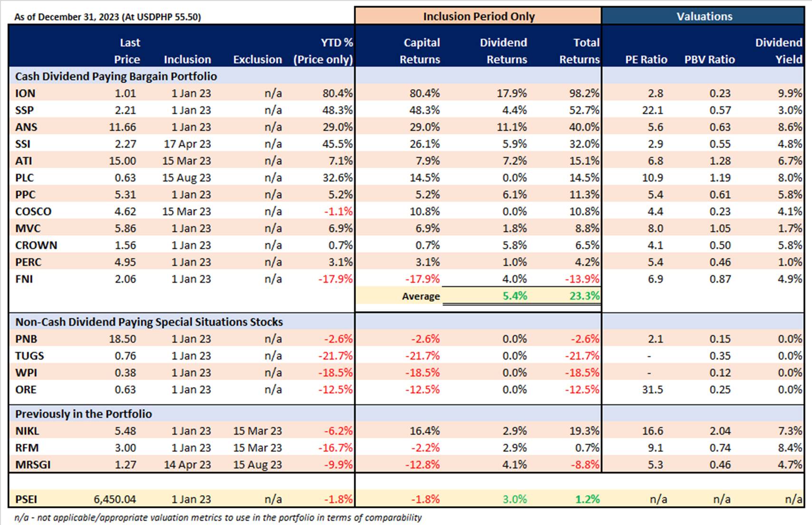
Task: Select the MVC ticker cell
Action: 28,228
